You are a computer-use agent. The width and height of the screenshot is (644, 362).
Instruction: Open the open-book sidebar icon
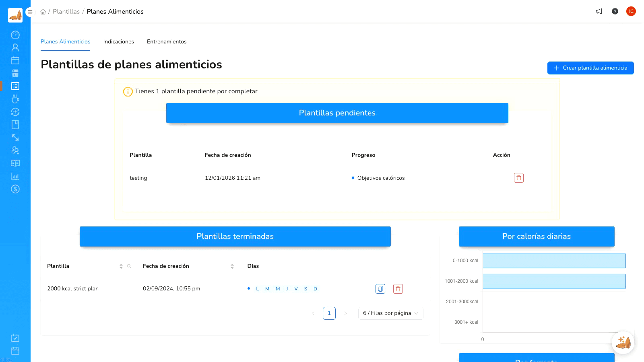pyautogui.click(x=15, y=163)
